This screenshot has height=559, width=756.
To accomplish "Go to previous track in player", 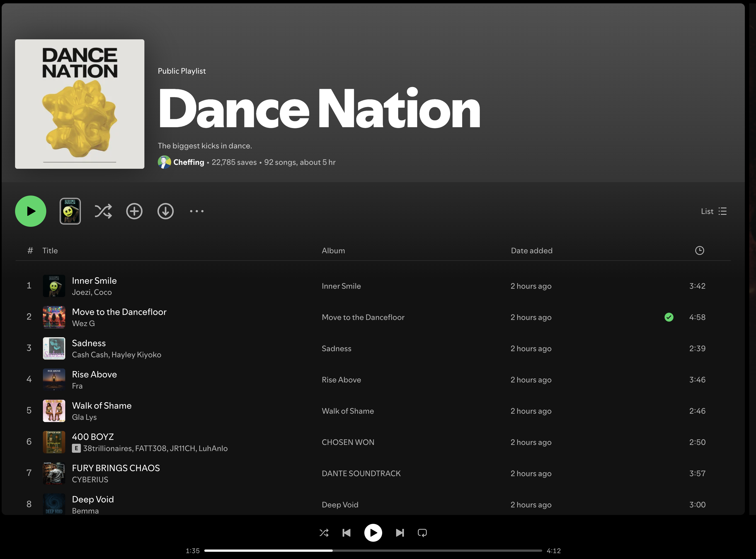I will point(346,533).
